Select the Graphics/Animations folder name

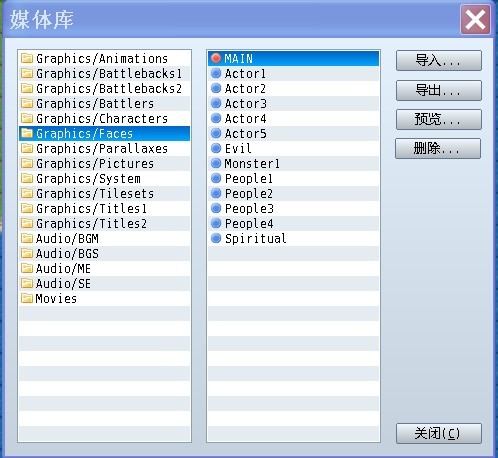click(102, 59)
